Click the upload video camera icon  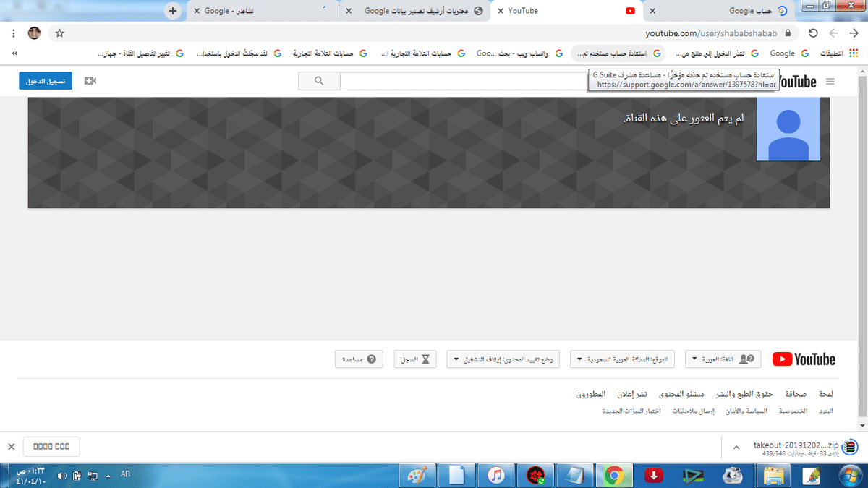pos(90,81)
